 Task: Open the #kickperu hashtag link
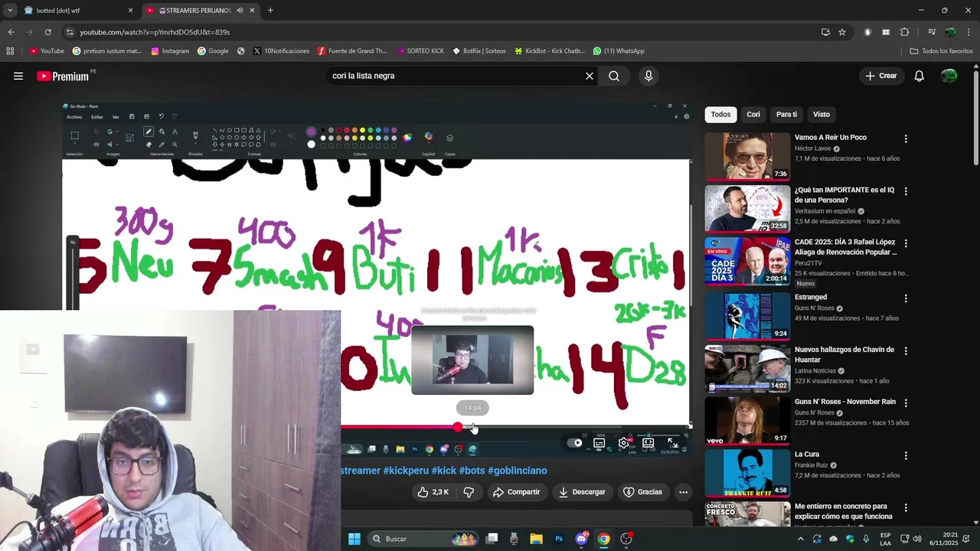[406, 471]
